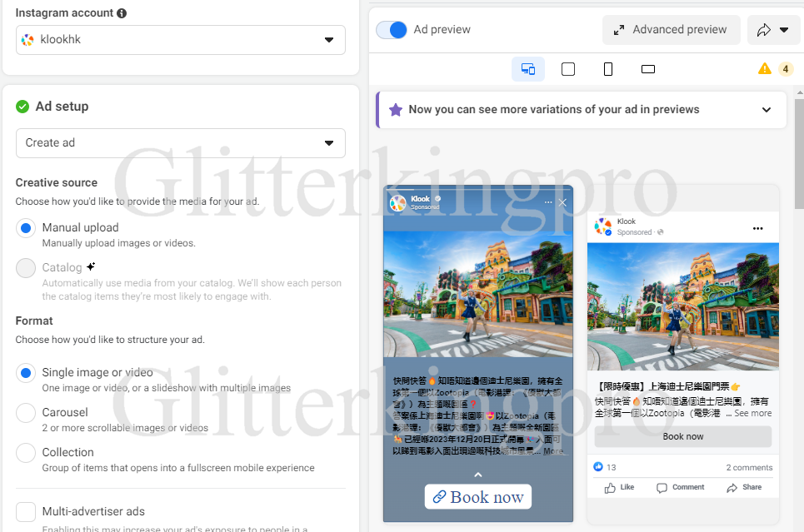Click Book now on the story preview
The image size is (804, 532).
pyautogui.click(x=478, y=497)
